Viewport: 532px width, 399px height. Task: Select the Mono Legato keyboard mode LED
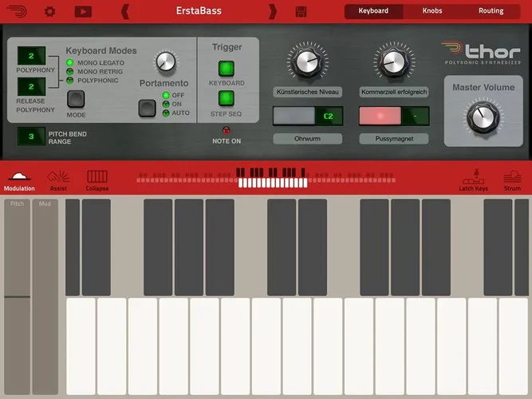pos(70,62)
